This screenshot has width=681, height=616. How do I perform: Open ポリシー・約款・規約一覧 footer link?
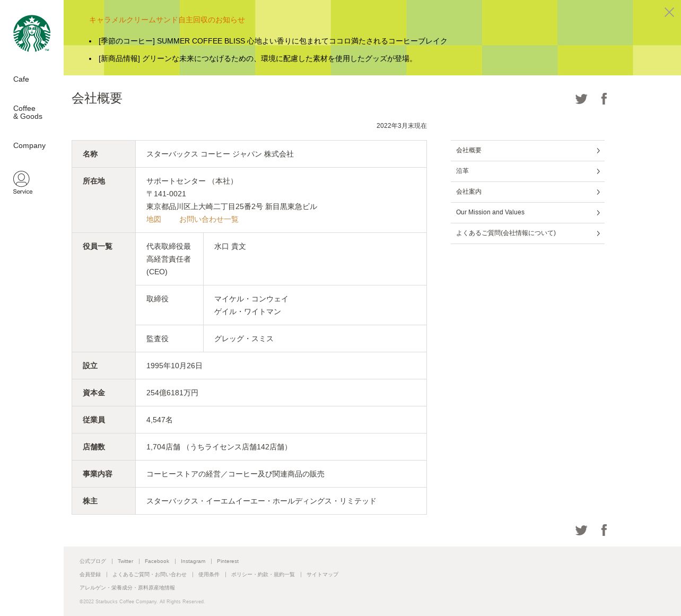point(263,575)
